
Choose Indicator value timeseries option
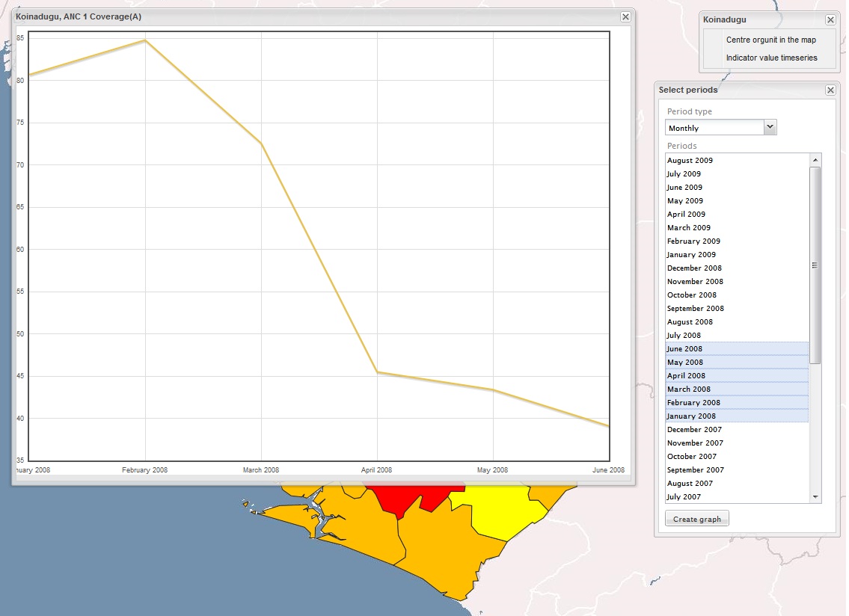(771, 58)
